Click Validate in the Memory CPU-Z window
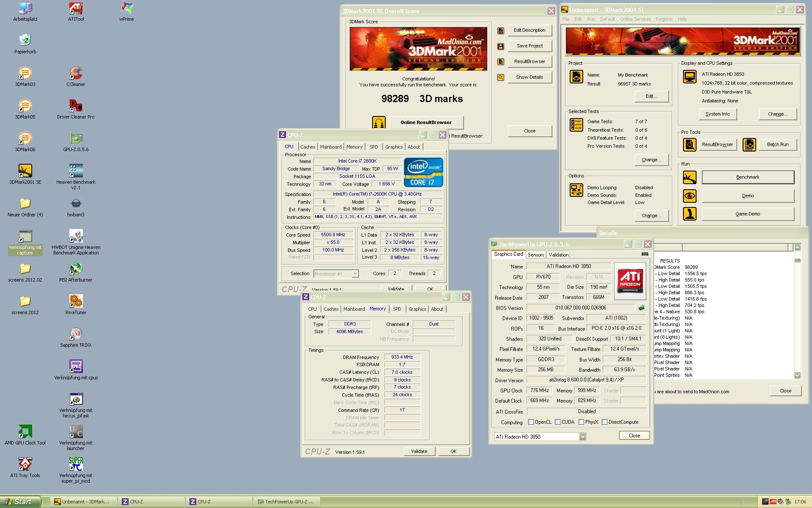This screenshot has width=812, height=508. pyautogui.click(x=419, y=451)
